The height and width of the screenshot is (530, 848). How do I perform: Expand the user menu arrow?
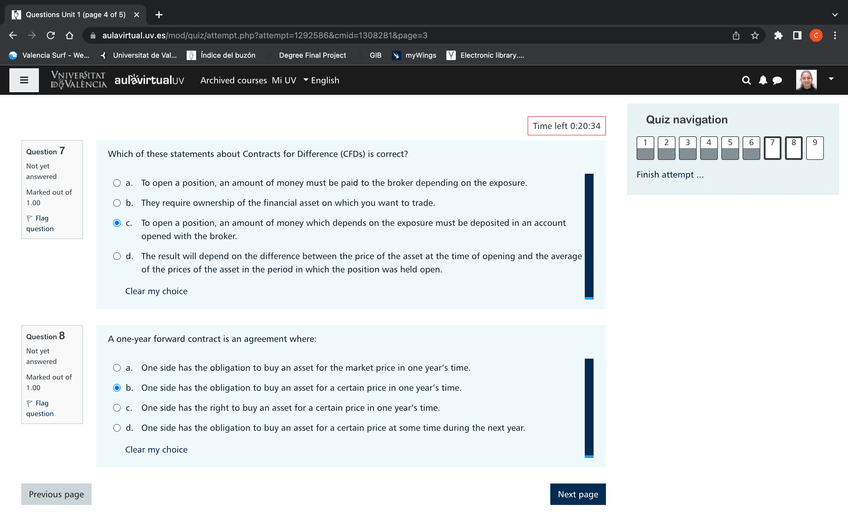coord(831,79)
